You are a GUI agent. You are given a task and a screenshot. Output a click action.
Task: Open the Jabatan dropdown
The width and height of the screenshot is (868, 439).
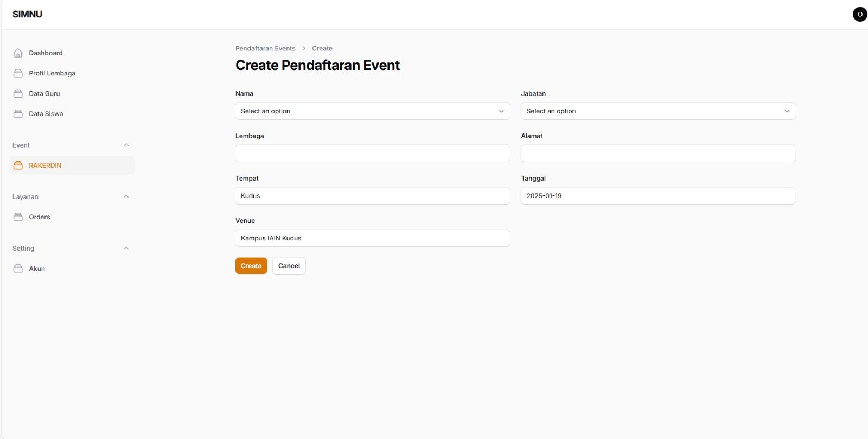[x=658, y=111]
